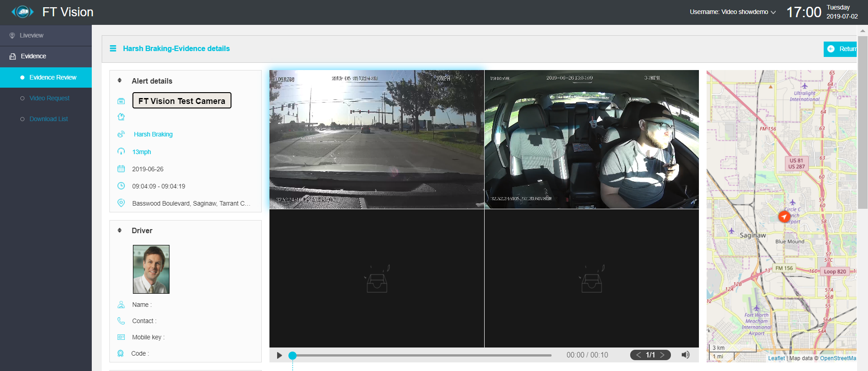
Task: Open the Username Video showdemo dropdown
Action: click(732, 12)
